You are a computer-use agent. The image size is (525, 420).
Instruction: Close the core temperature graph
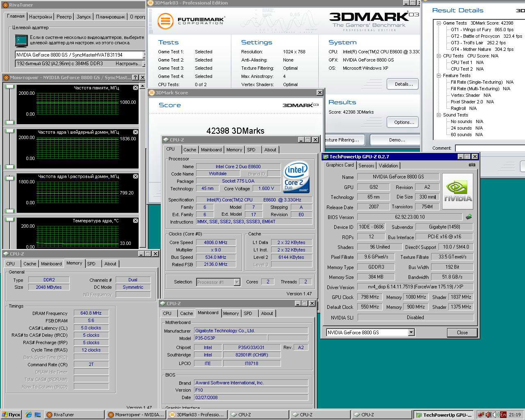pyautogui.click(x=135, y=221)
